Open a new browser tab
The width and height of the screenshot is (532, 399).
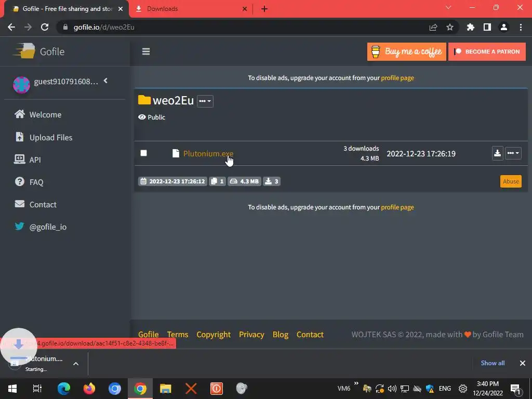[264, 9]
